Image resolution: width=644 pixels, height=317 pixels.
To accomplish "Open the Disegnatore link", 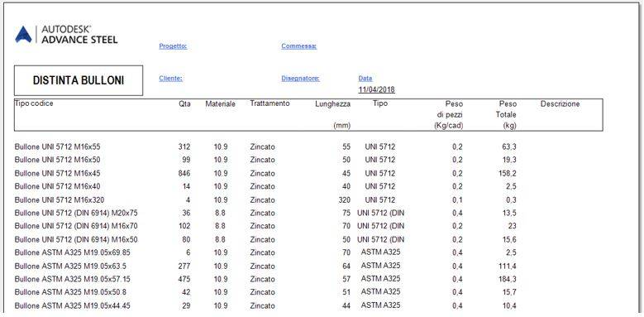I will tap(300, 79).
